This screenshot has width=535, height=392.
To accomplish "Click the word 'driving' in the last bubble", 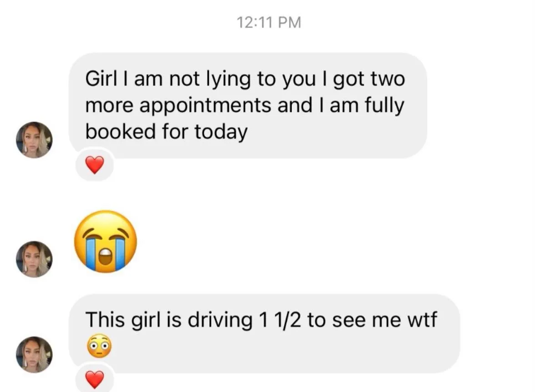I will 220,320.
